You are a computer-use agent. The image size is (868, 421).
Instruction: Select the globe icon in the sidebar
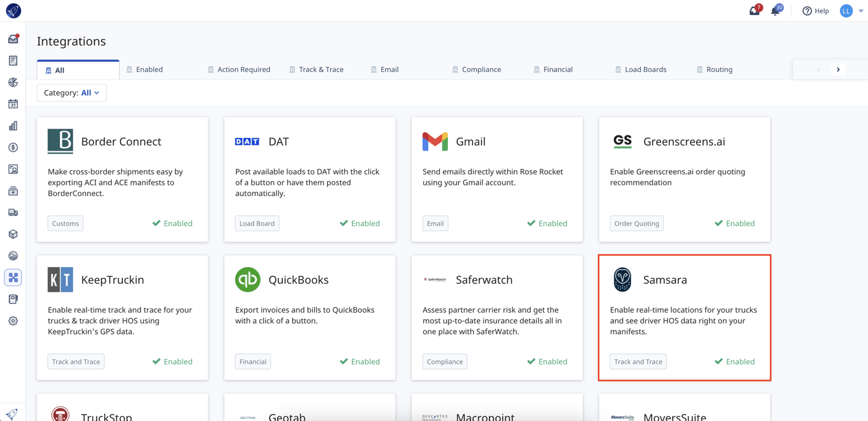coord(13,83)
